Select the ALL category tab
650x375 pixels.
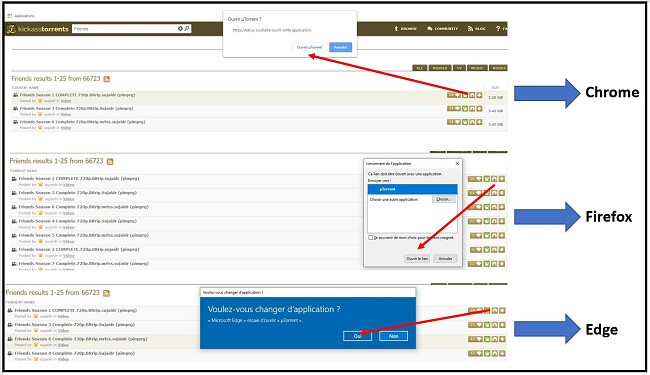420,68
